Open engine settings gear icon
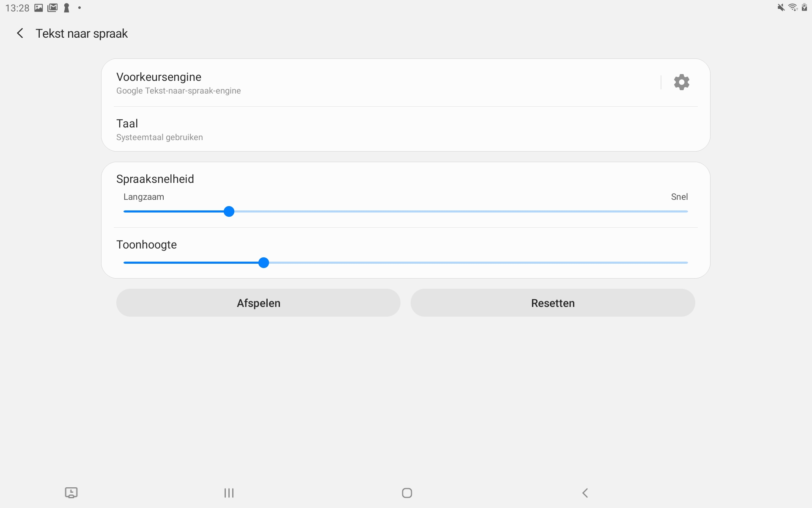The image size is (812, 508). point(681,82)
